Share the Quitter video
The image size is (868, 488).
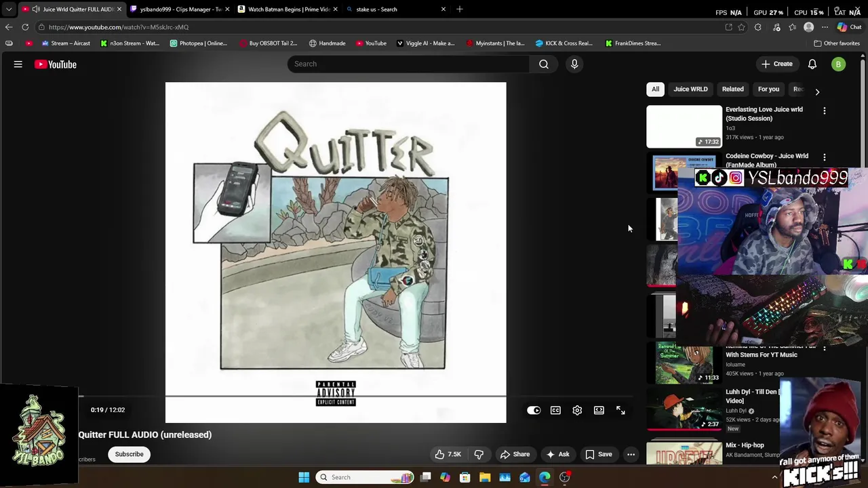point(515,454)
